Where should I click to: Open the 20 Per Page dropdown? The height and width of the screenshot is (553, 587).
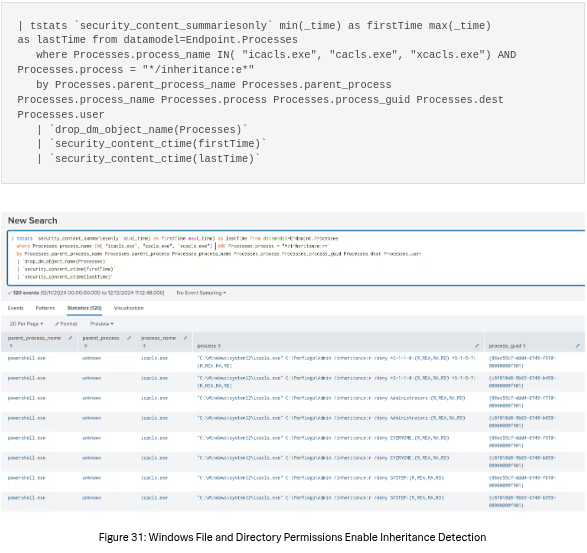pyautogui.click(x=26, y=323)
